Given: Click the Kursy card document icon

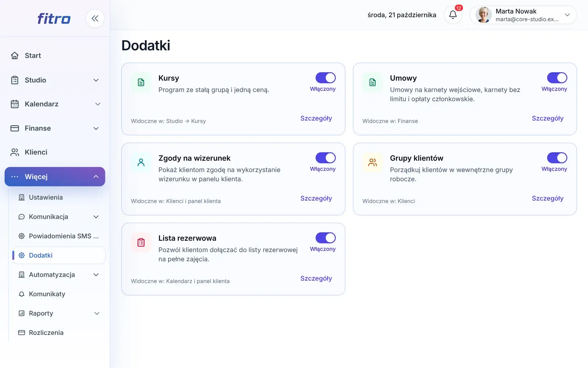Looking at the screenshot, I should pyautogui.click(x=141, y=82).
